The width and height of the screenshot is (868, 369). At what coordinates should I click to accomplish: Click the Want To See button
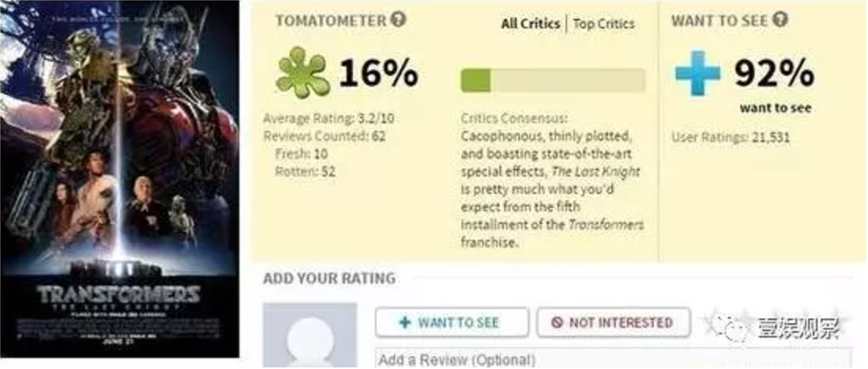[x=451, y=322]
